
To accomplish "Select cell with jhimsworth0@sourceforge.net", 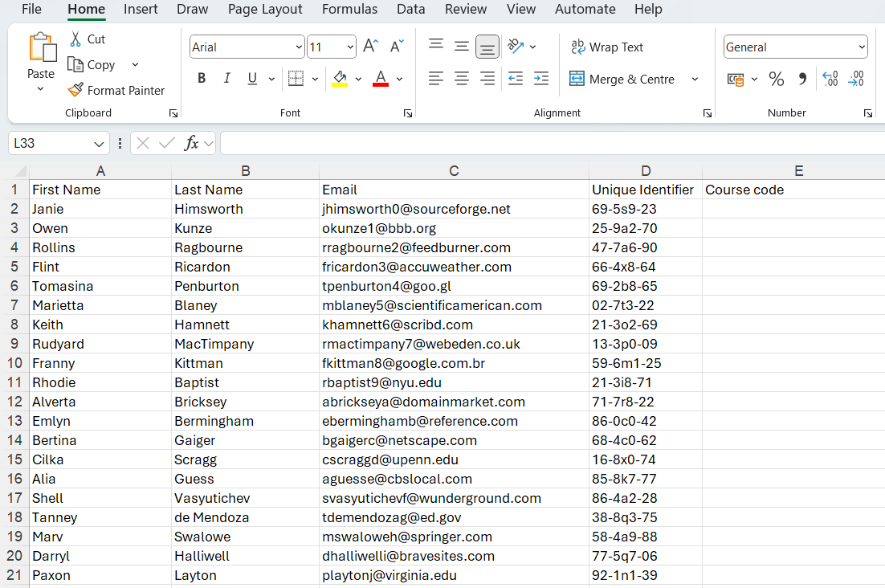I will pyautogui.click(x=454, y=209).
